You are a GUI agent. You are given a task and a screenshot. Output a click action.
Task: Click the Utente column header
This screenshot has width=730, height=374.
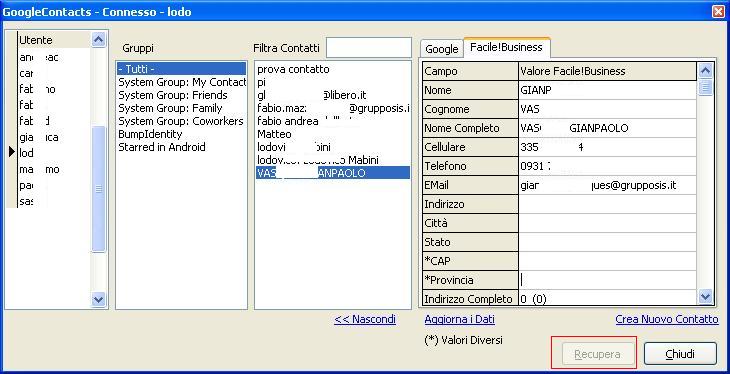(54, 40)
